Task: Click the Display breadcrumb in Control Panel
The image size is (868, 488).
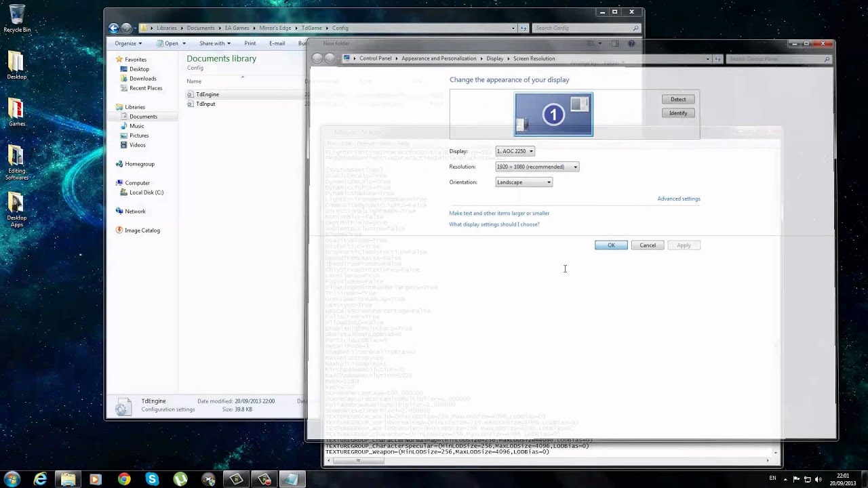Action: 495,59
